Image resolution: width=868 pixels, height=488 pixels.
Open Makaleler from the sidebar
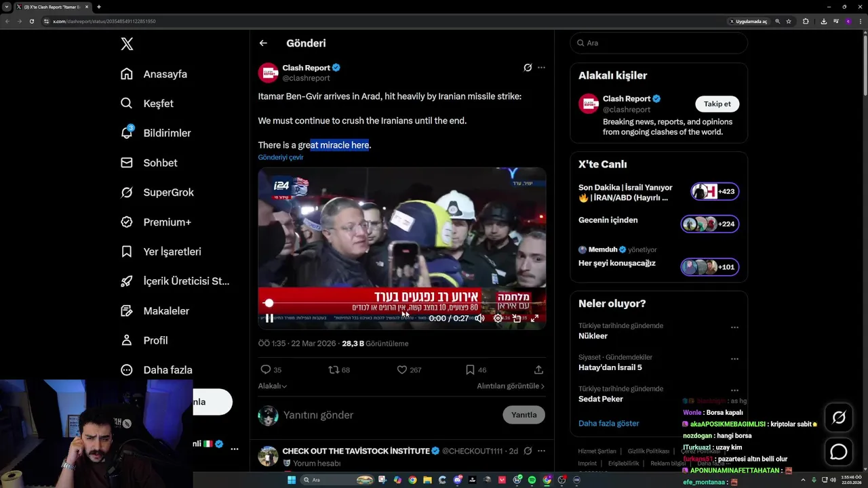coord(155,310)
